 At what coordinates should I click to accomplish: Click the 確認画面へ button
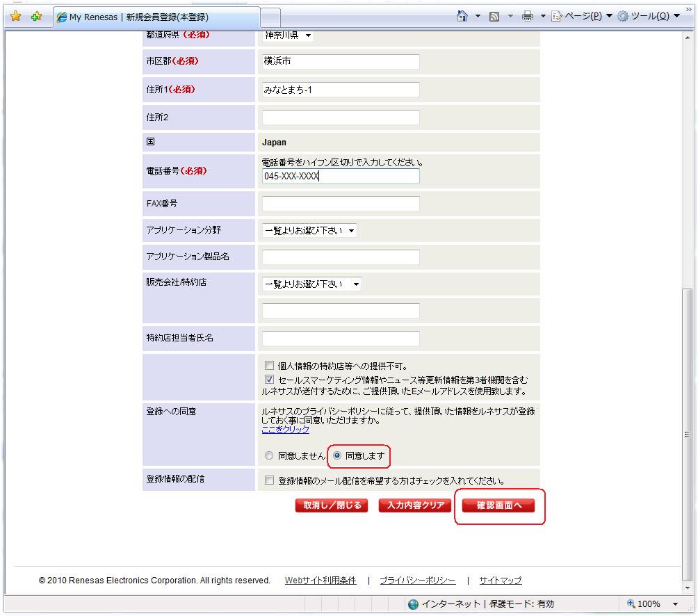[498, 505]
